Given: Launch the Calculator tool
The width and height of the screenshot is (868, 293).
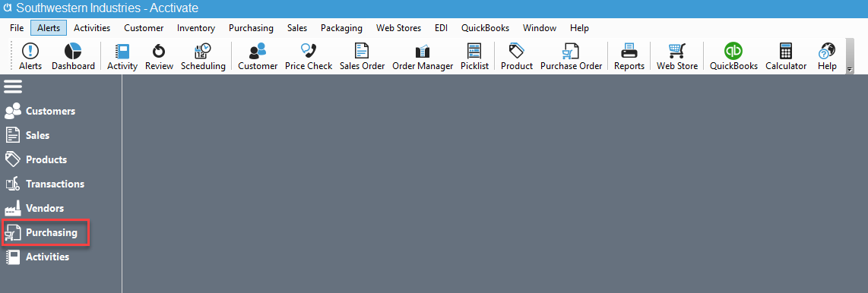Looking at the screenshot, I should click(785, 57).
